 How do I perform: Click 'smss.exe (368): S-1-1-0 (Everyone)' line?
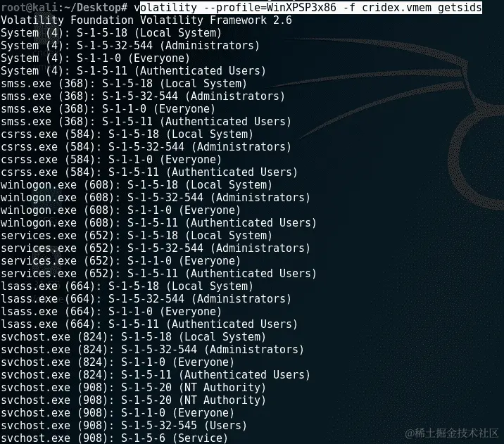(x=108, y=109)
